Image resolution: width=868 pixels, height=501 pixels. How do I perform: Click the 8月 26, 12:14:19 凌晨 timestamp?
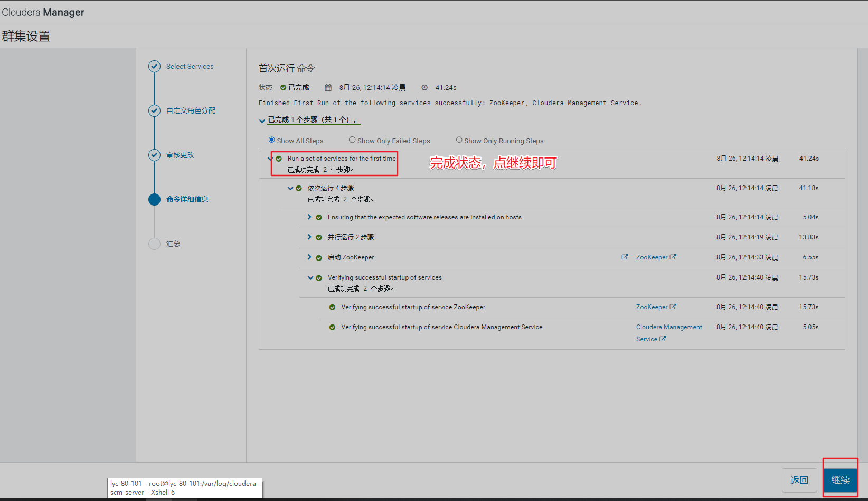(x=747, y=237)
